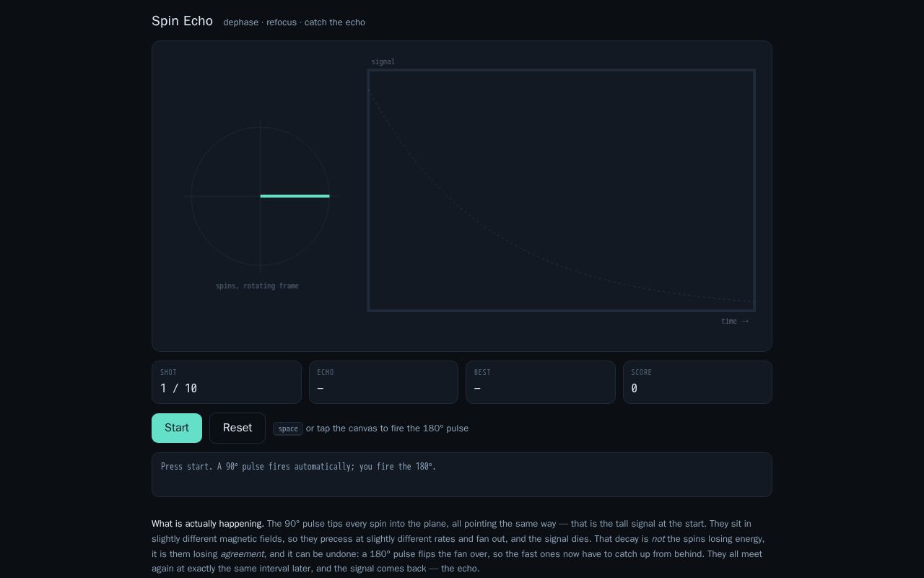Click the spins rotating frame circle
Screen dimensions: 924x578
261,196
